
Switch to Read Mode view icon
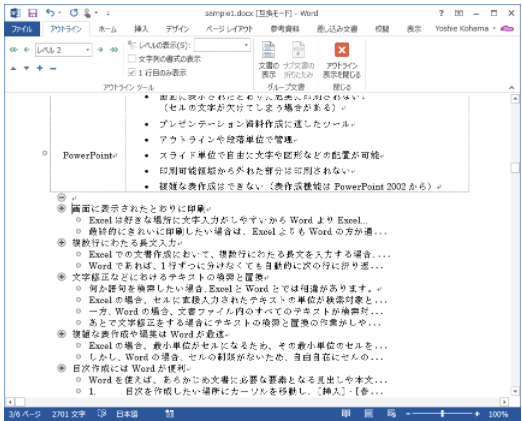346,414
